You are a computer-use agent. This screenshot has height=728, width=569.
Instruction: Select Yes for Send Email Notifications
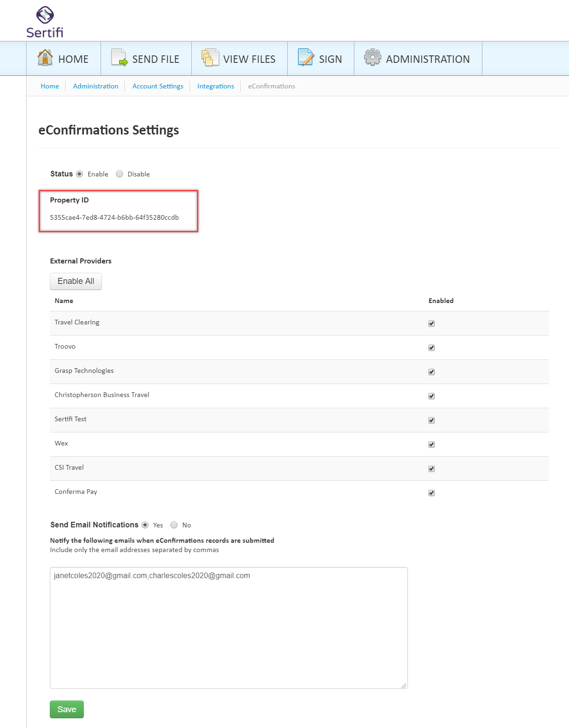[145, 525]
